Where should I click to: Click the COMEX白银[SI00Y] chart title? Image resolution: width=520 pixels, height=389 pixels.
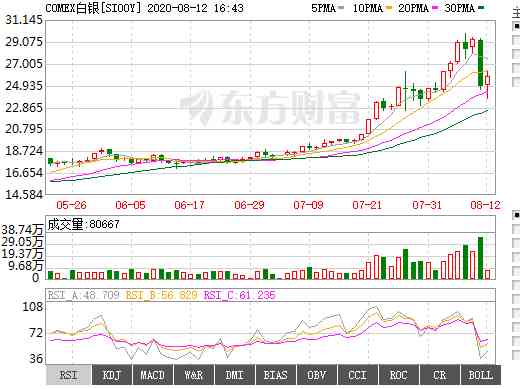tap(93, 8)
